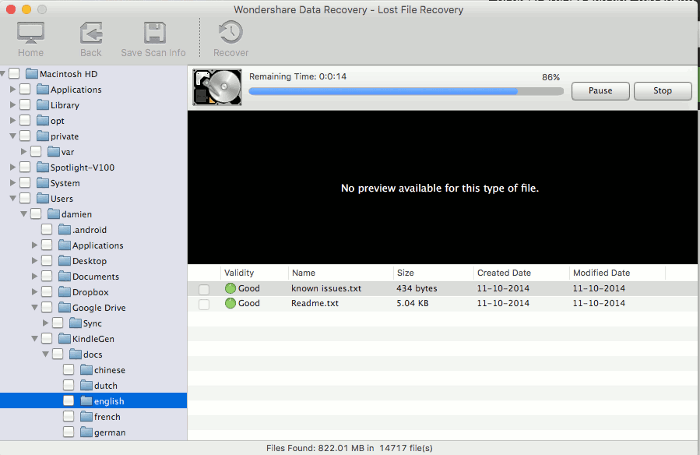Click the Remaining Time label
The height and width of the screenshot is (455, 700).
pyautogui.click(x=298, y=77)
